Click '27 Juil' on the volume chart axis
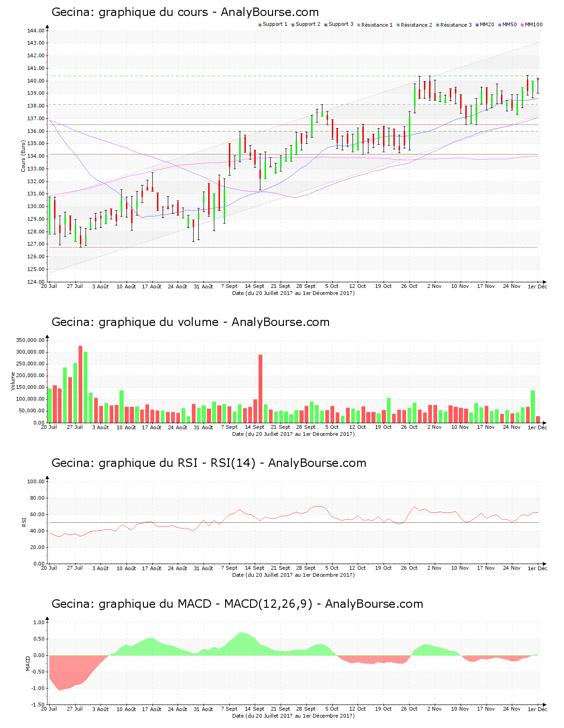564x728 pixels. tap(75, 427)
